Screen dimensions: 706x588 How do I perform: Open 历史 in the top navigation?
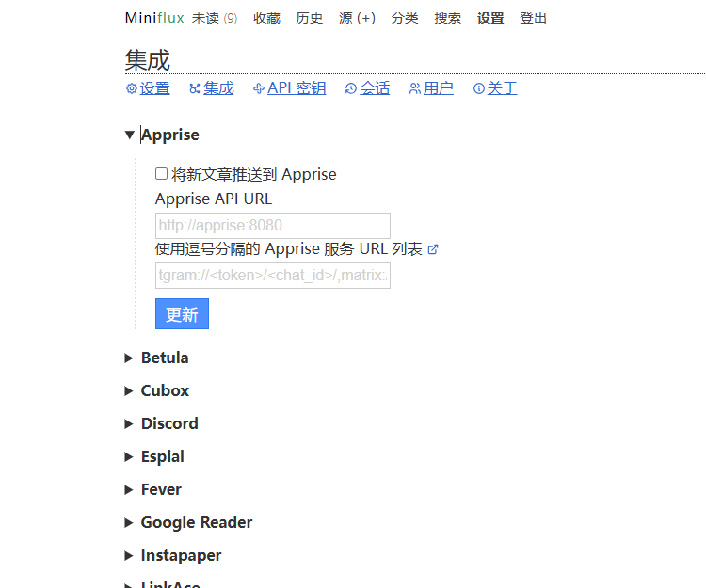pyautogui.click(x=310, y=18)
